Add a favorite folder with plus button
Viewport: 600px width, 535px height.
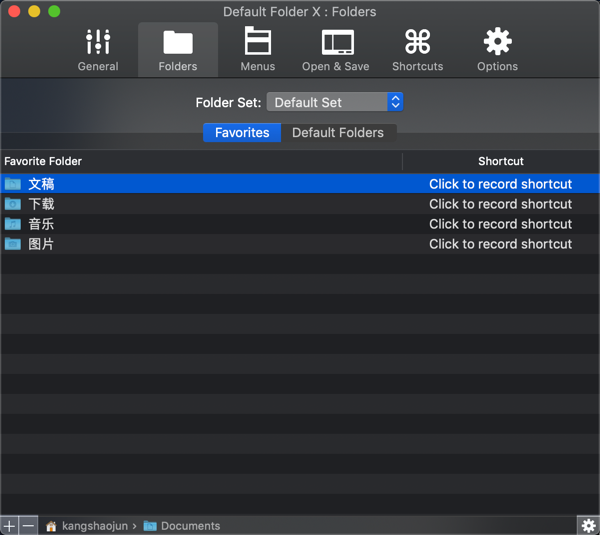[x=9, y=525]
